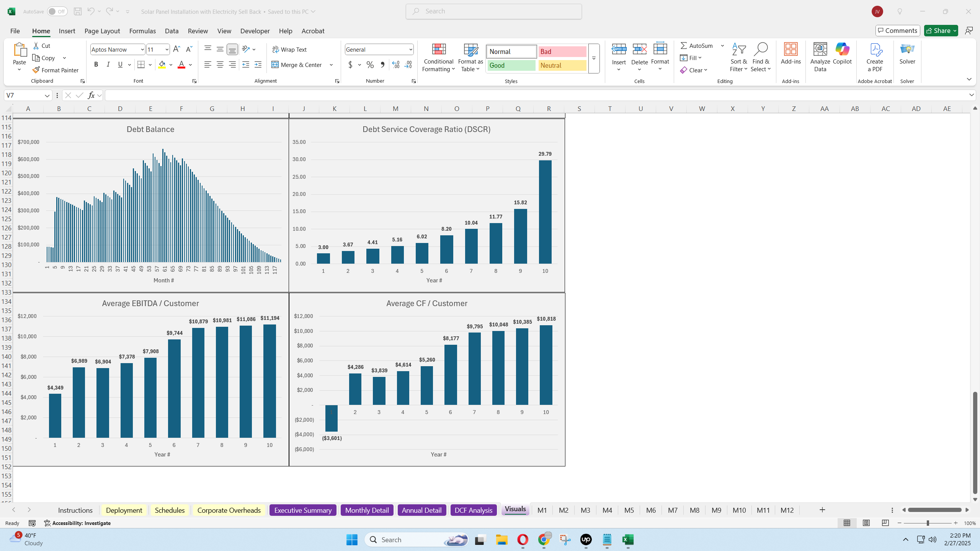Click the Share button
980x551 pixels.
click(x=941, y=31)
